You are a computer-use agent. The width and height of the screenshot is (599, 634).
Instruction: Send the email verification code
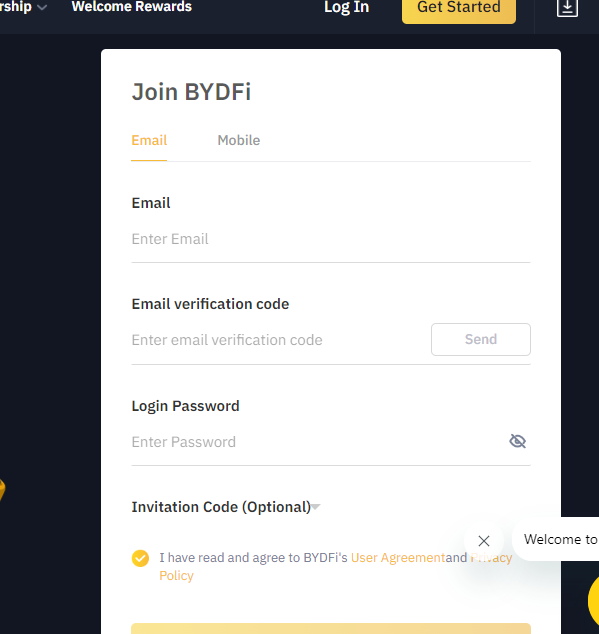point(480,339)
